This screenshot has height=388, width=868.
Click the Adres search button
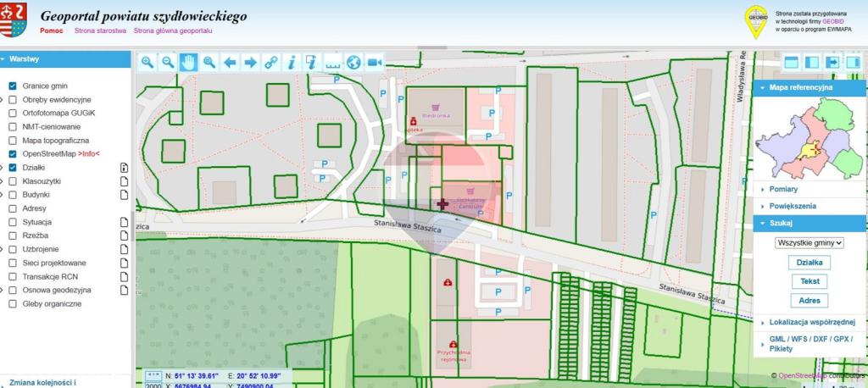810,301
